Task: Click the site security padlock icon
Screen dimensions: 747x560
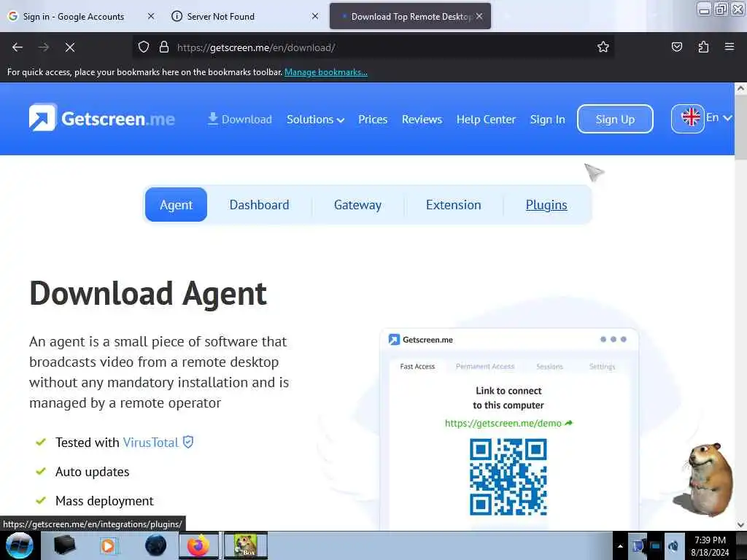Action: [x=164, y=47]
